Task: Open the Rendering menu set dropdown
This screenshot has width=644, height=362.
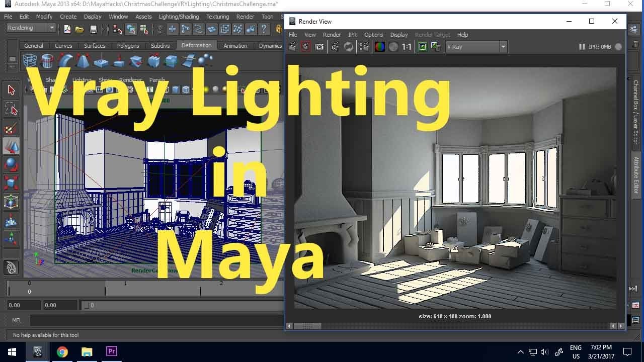Action: (30, 28)
